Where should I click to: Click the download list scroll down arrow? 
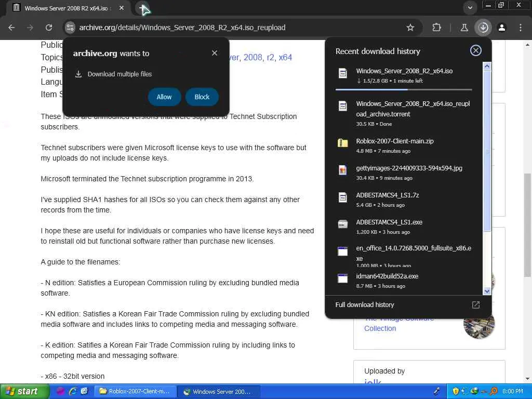(487, 291)
